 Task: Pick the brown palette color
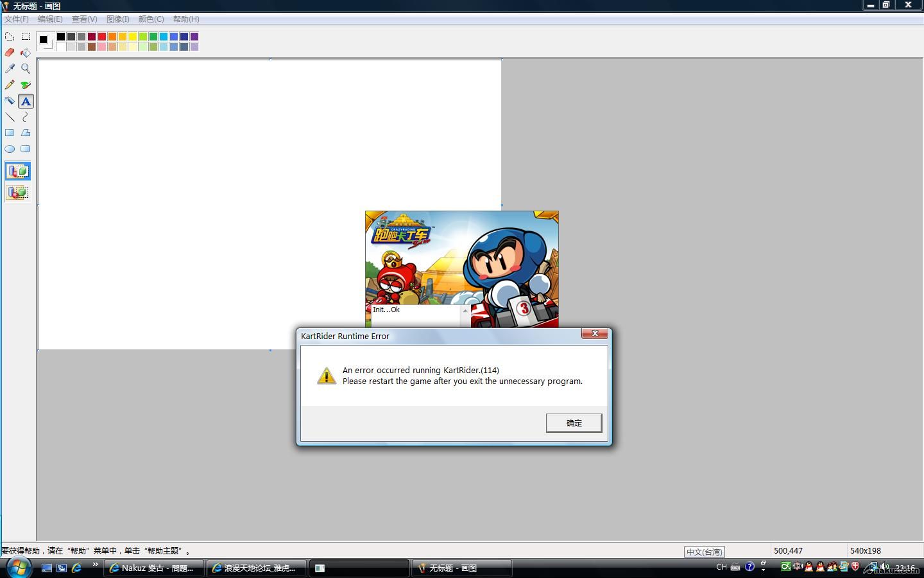coord(92,47)
